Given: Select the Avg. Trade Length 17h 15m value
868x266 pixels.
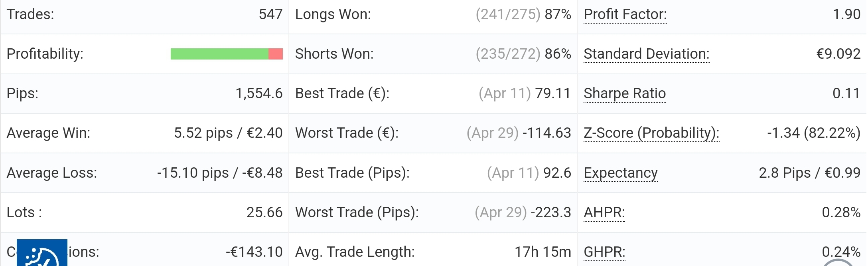Looking at the screenshot, I should 542,252.
